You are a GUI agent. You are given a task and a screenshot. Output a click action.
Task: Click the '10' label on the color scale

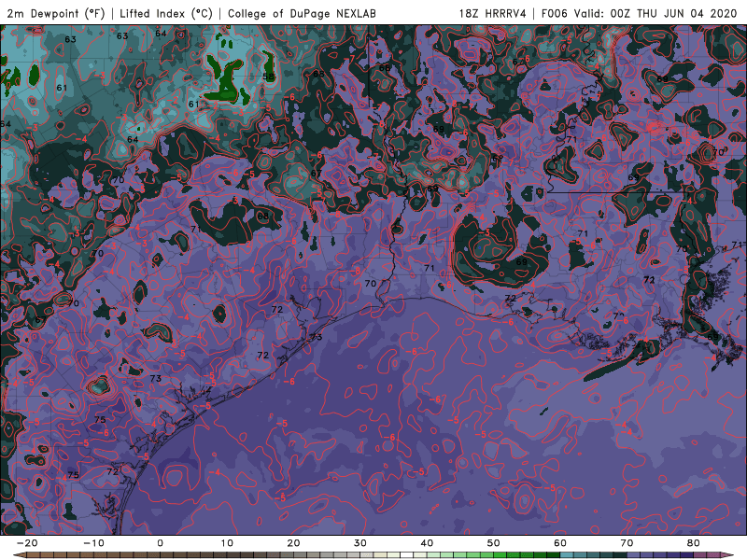tap(227, 543)
